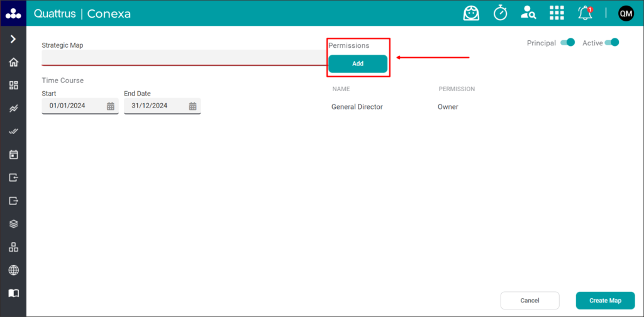Open the organization chart icon in sidebar

click(x=14, y=247)
